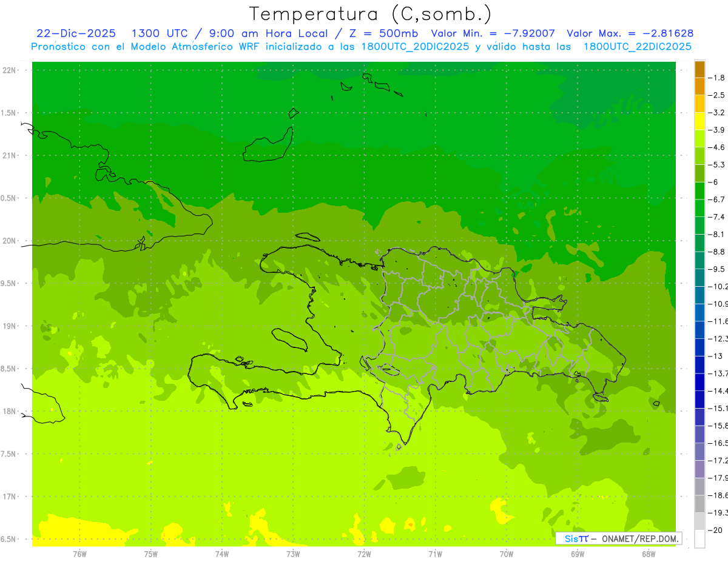Pick the light purple colorbar swatch
The height and width of the screenshot is (562, 728).
click(700, 469)
